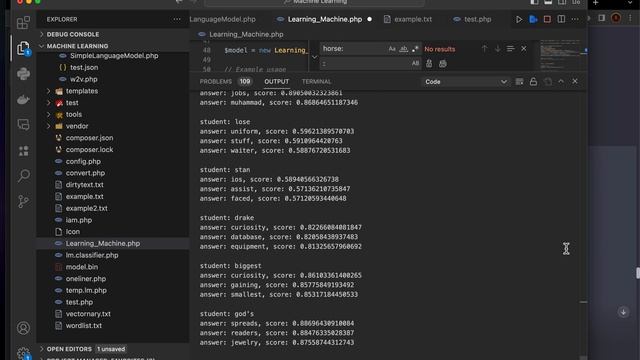
Task: Open the Accounts icon in activity bar
Action: click(x=23, y=328)
